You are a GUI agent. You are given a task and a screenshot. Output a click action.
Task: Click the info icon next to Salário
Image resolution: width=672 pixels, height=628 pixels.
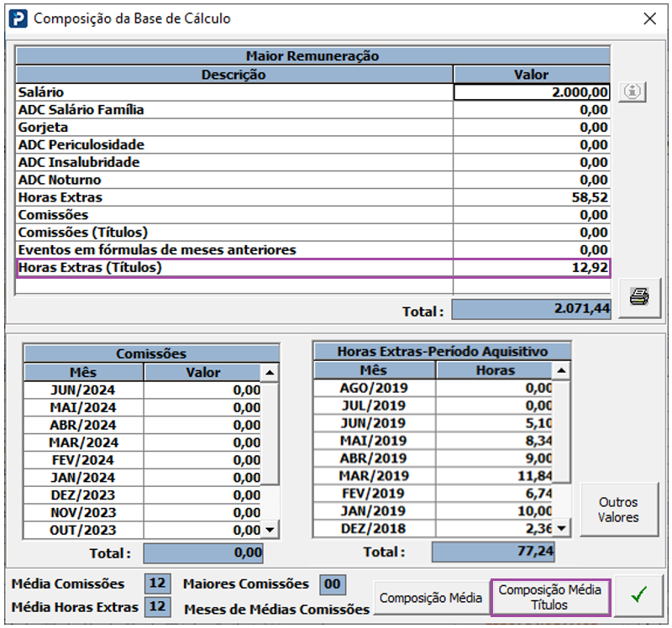coord(633,92)
